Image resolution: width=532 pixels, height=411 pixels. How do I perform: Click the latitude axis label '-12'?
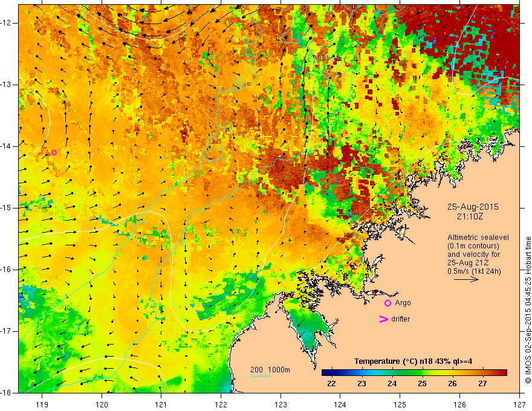[6, 23]
